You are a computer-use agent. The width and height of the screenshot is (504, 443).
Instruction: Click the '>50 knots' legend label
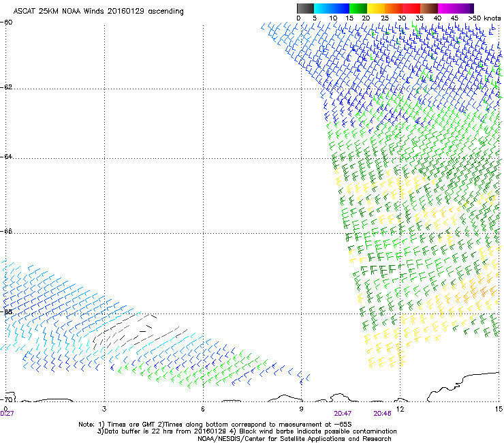pos(484,18)
